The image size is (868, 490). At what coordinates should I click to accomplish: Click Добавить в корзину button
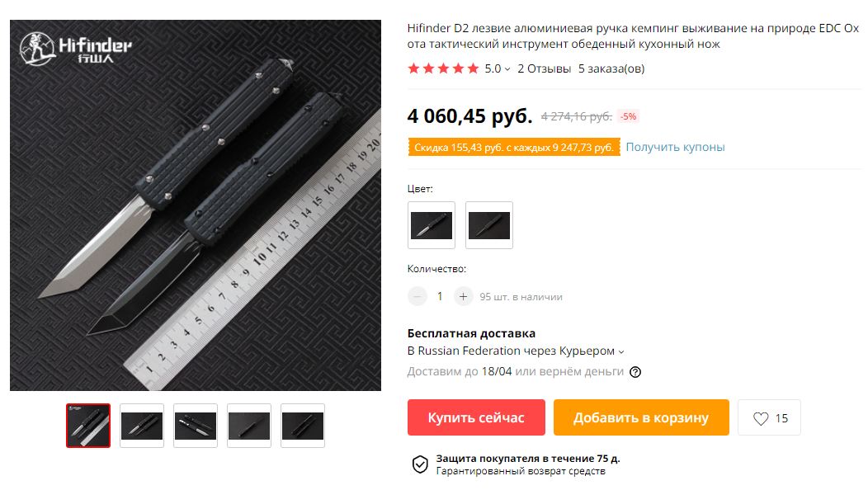tap(641, 417)
